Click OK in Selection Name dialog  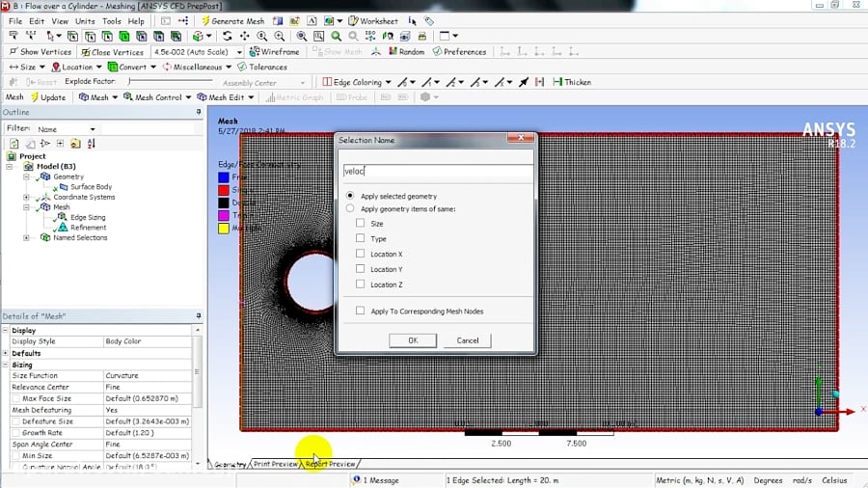click(x=413, y=340)
